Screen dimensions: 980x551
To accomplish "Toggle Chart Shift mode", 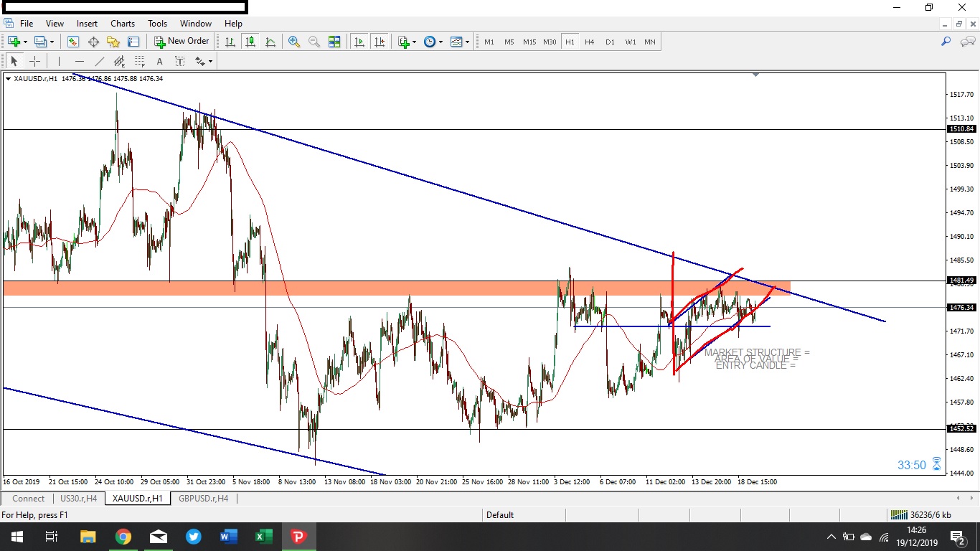I will (x=379, y=42).
